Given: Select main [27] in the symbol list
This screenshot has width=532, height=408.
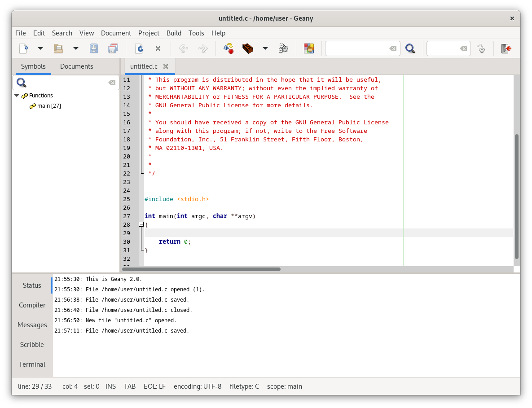Looking at the screenshot, I should point(49,106).
